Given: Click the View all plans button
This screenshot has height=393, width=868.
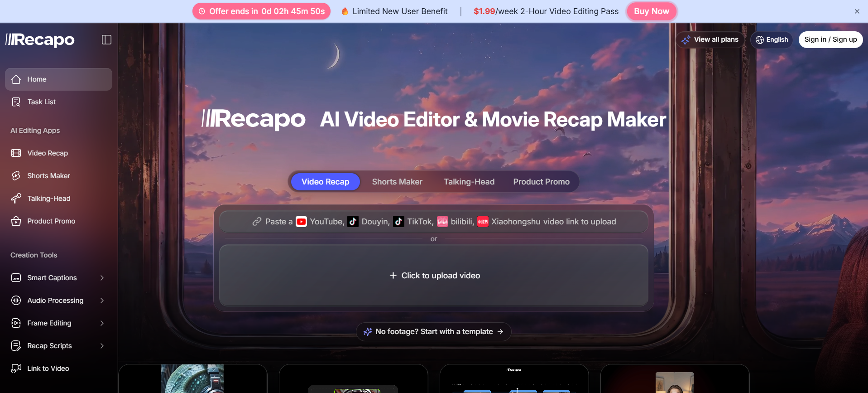Looking at the screenshot, I should [x=710, y=40].
